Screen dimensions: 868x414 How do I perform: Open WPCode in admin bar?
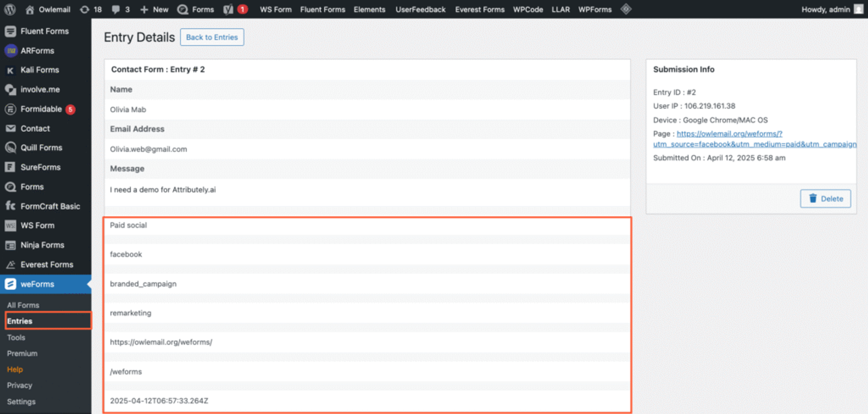click(528, 9)
